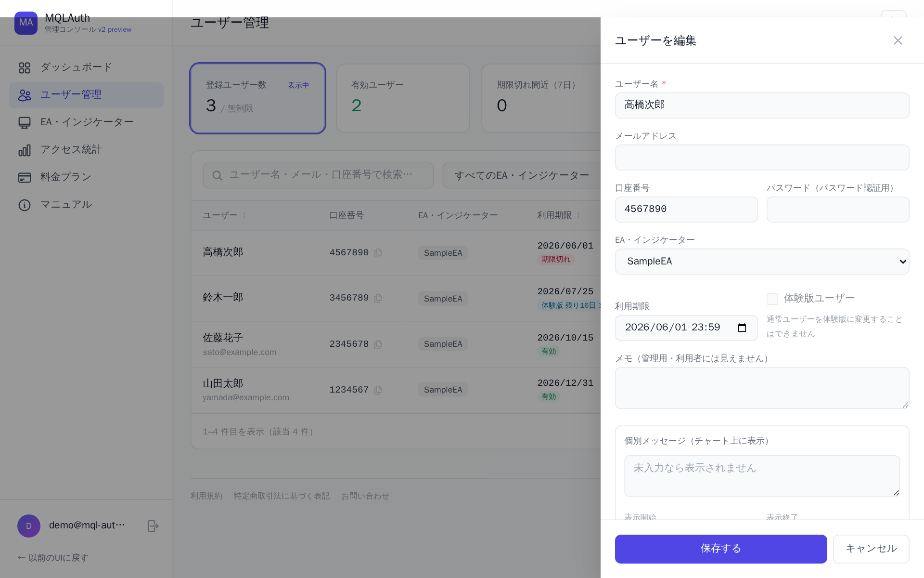The image size is (924, 578).
Task: Click SampleEA tag in 高橋次郎 row
Action: [443, 253]
